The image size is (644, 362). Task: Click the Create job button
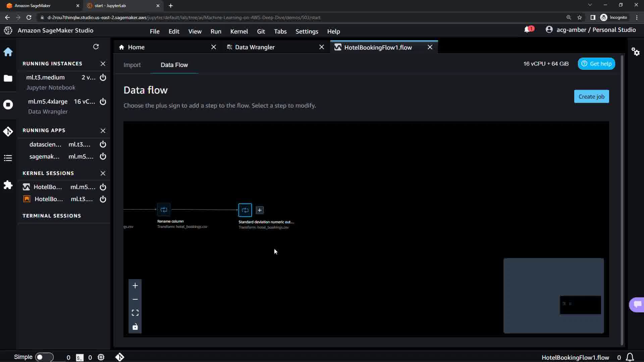pos(591,97)
